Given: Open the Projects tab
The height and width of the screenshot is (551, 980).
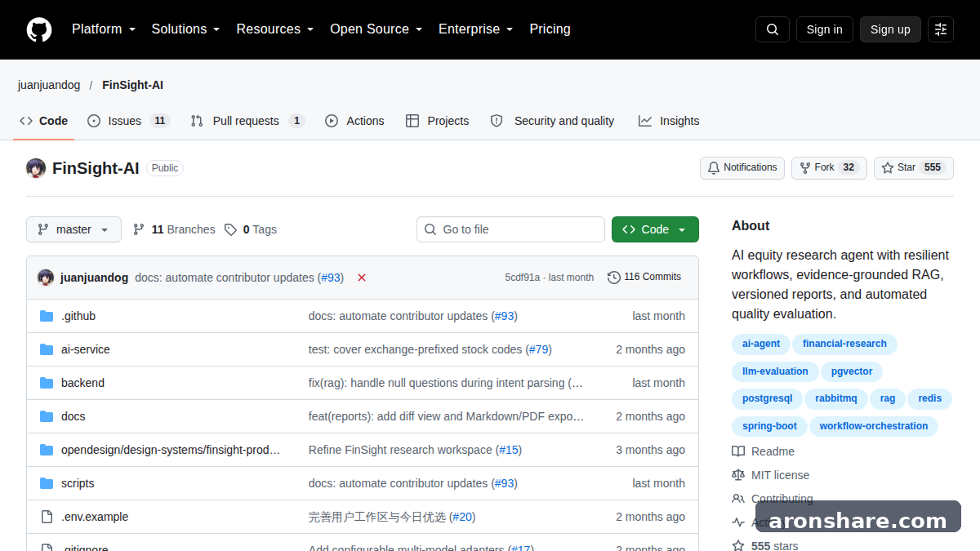Looking at the screenshot, I should point(438,121).
